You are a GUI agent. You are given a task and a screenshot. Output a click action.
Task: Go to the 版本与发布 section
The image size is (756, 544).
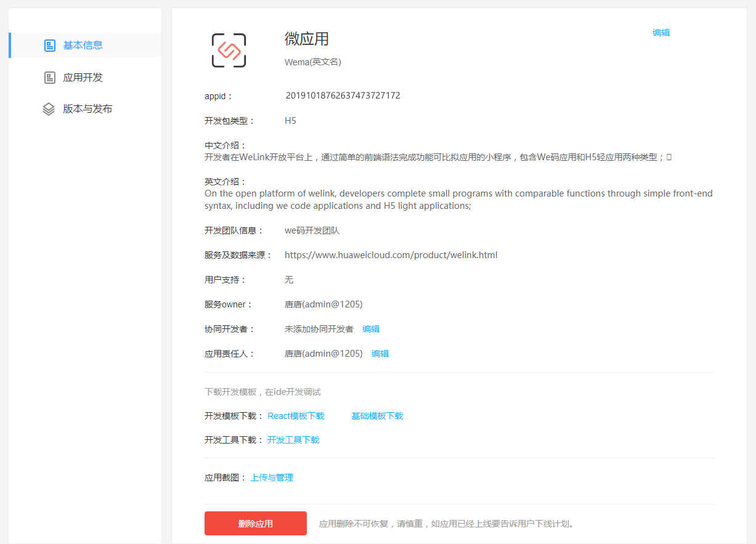point(87,109)
